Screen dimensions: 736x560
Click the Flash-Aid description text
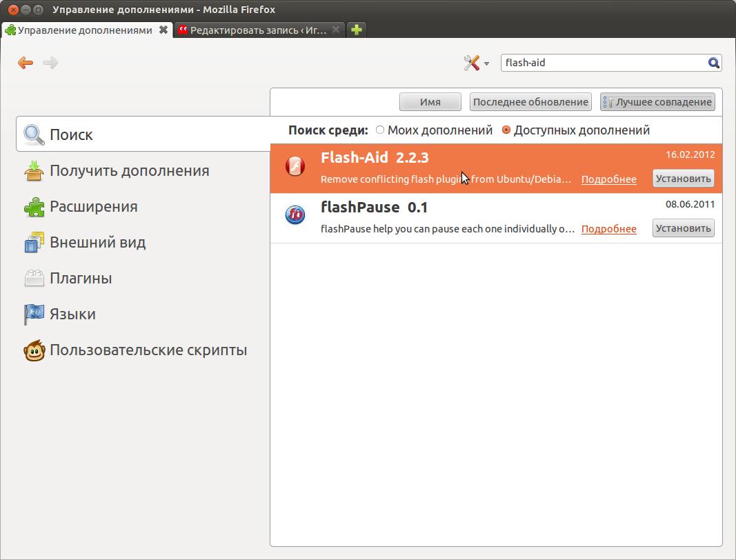[x=446, y=179]
